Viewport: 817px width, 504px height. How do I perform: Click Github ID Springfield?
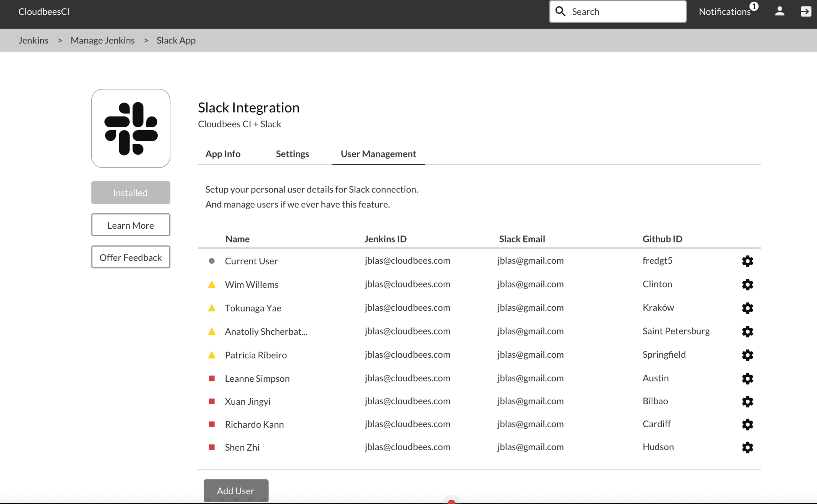pos(664,355)
